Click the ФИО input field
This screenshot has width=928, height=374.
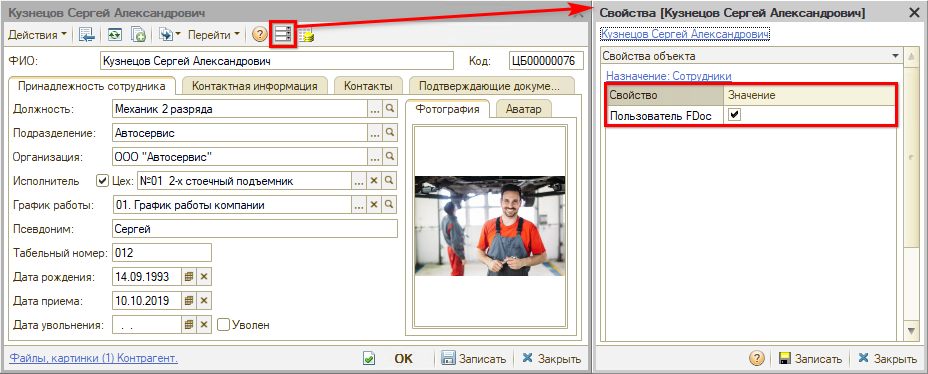pos(276,60)
